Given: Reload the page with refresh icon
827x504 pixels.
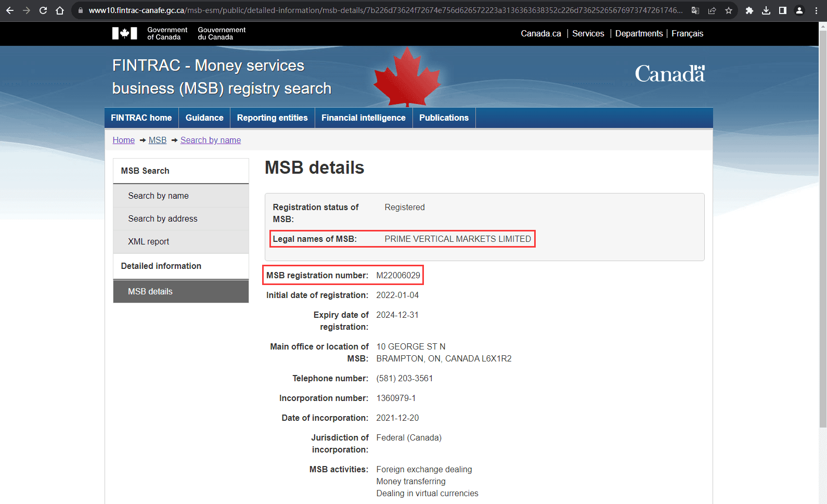Looking at the screenshot, I should point(43,10).
